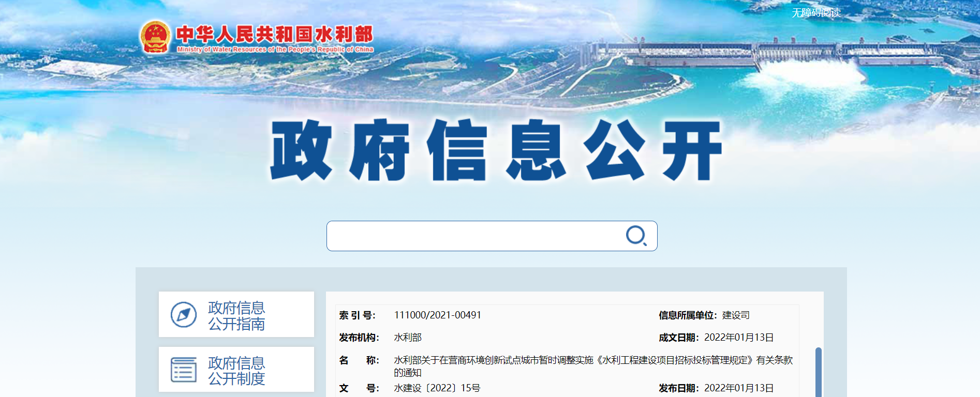Click the national emblem logo
This screenshot has width=980, height=397.
155,37
